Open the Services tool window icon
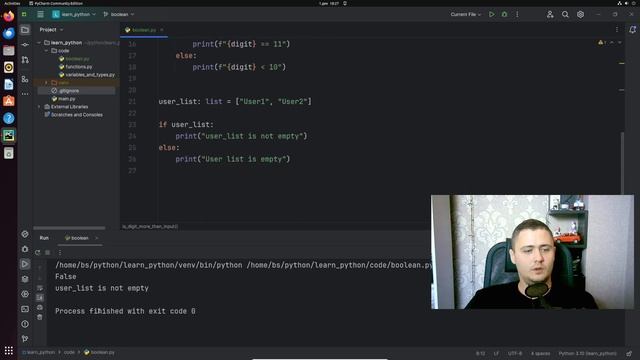Viewport: 640px width, 360px height. point(25,294)
